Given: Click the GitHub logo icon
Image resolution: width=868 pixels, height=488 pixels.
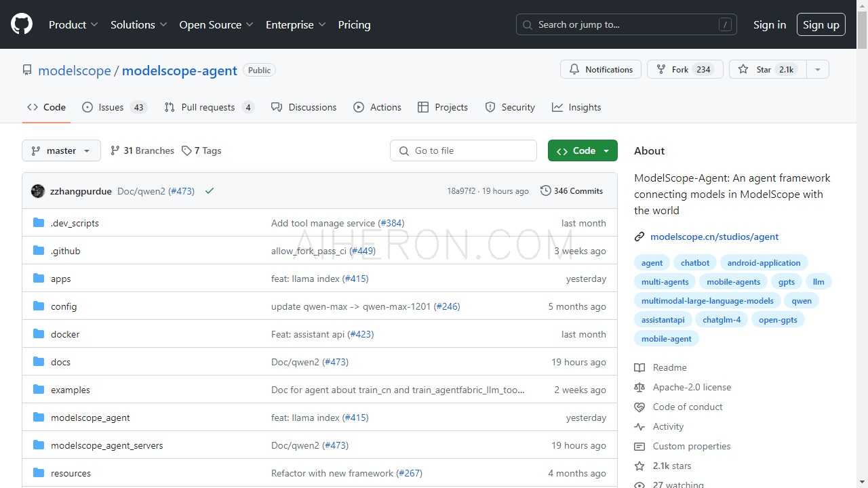Looking at the screenshot, I should (22, 24).
